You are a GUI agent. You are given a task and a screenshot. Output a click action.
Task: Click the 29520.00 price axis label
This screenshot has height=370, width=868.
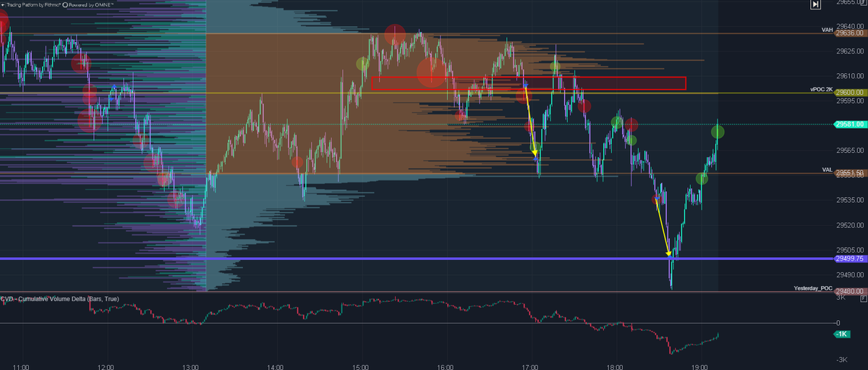pyautogui.click(x=851, y=225)
